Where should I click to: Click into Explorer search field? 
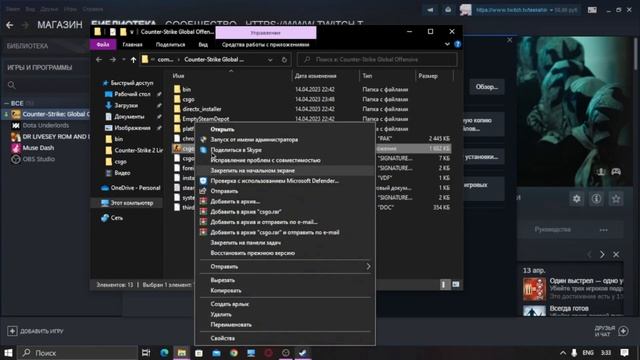point(377,60)
